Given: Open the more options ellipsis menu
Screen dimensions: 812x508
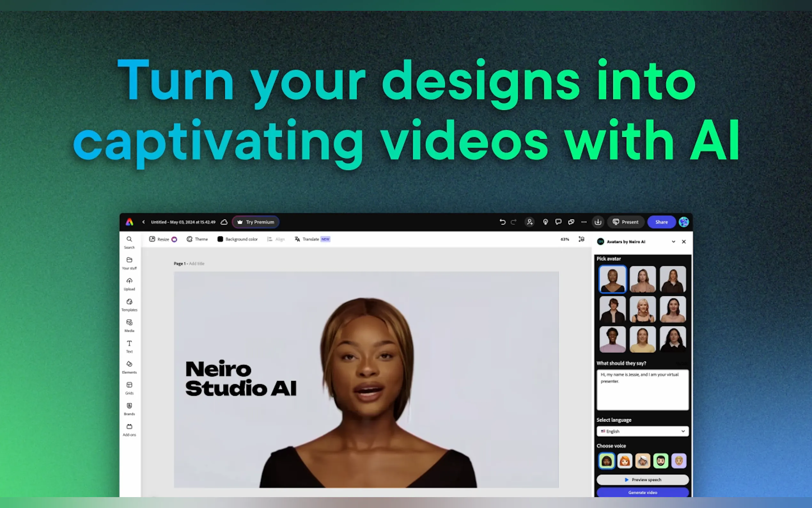Looking at the screenshot, I should [584, 222].
